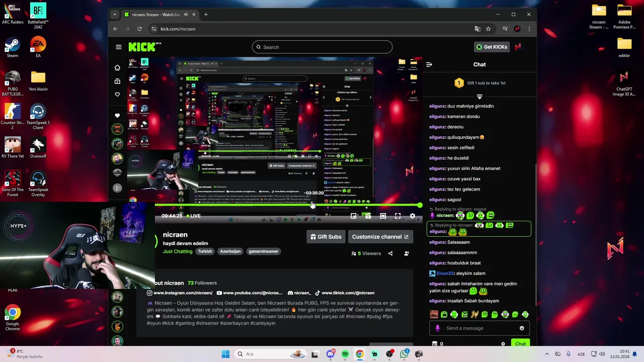Screen dimensions: 644x362
Task: Click the translate icon in address bar
Action: pyautogui.click(x=477, y=29)
